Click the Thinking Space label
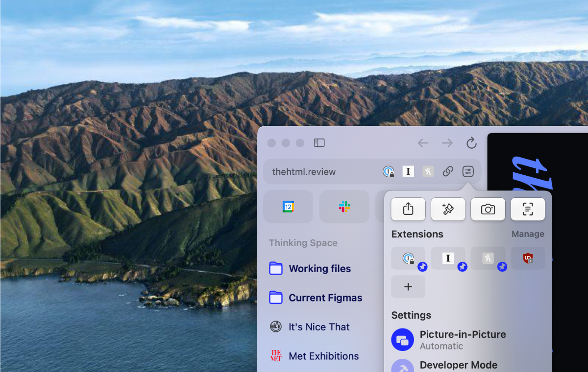 pos(303,243)
